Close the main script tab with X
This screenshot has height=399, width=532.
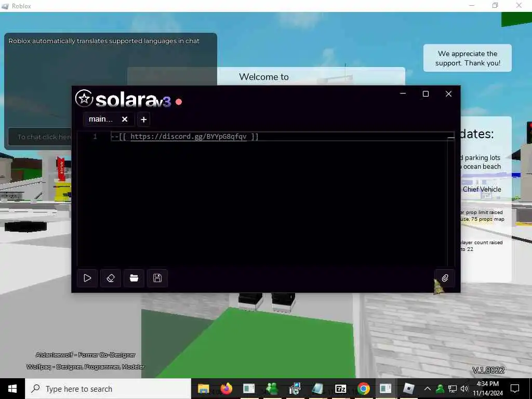125,119
